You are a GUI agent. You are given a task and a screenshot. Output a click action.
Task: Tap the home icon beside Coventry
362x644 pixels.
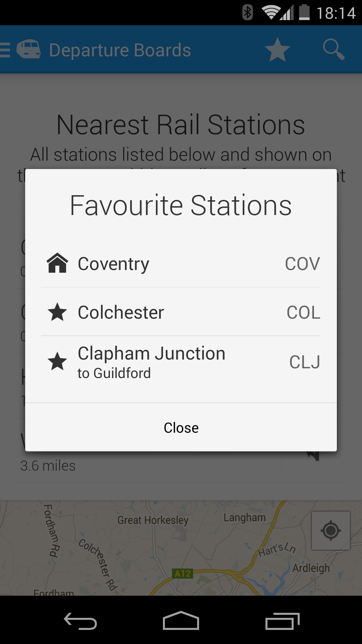click(x=57, y=263)
